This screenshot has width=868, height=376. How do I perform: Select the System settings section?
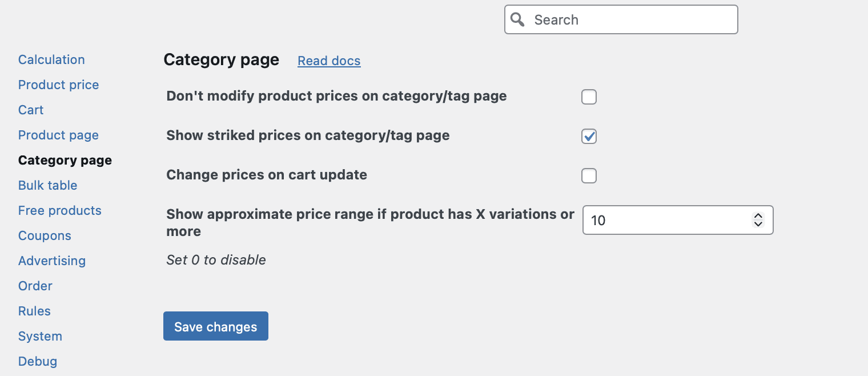click(40, 336)
